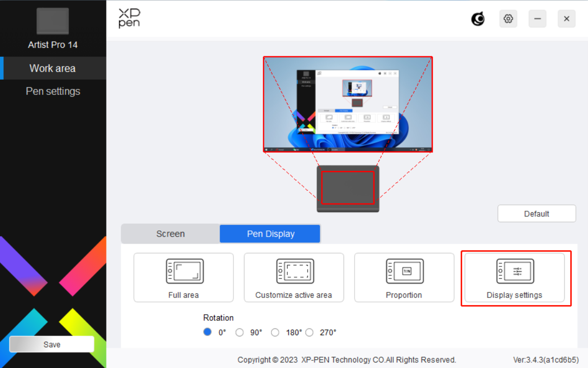
Task: Set rotation to 180°
Action: [x=275, y=332]
